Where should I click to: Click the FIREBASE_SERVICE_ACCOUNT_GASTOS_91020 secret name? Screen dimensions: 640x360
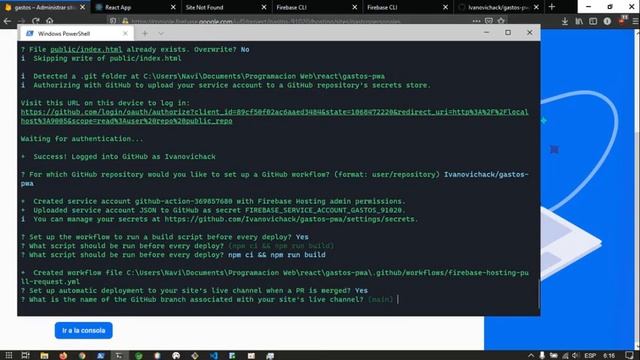click(324, 210)
